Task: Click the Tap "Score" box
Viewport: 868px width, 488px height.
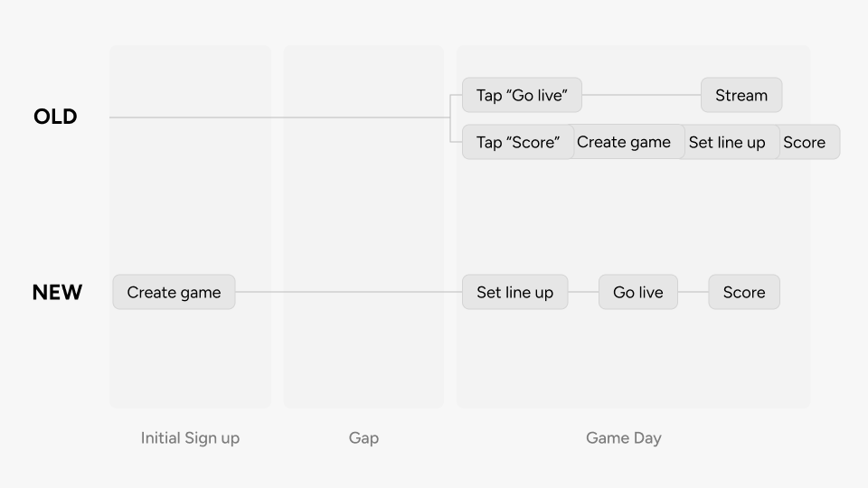Action: click(518, 142)
